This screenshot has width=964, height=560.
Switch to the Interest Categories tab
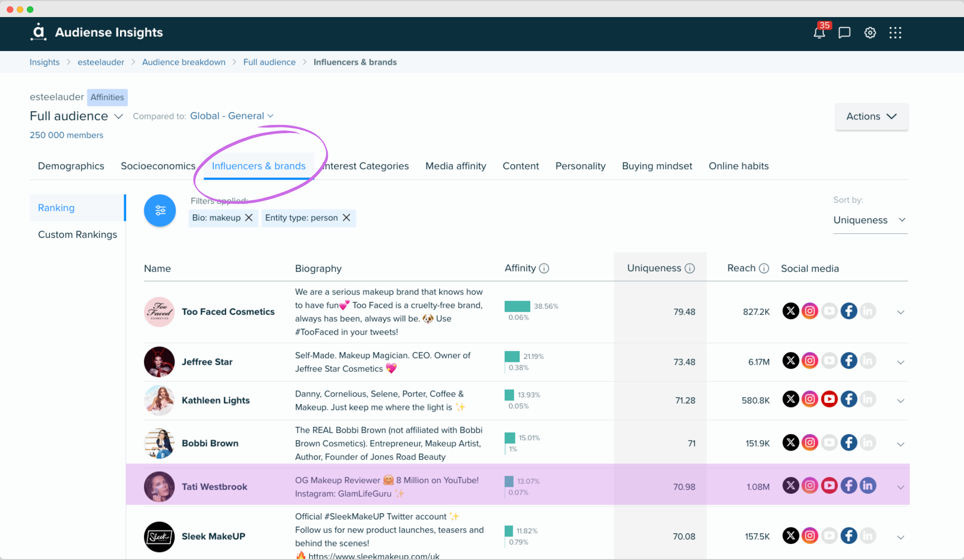click(x=366, y=166)
